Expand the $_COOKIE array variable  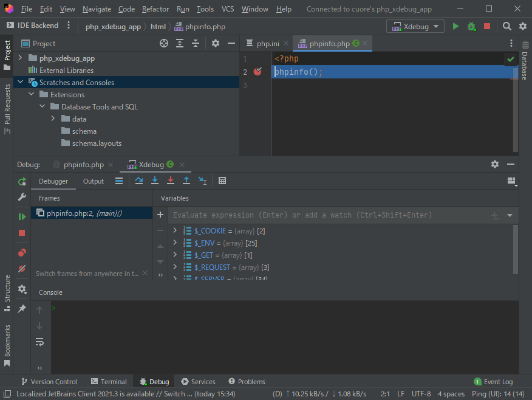click(x=176, y=231)
